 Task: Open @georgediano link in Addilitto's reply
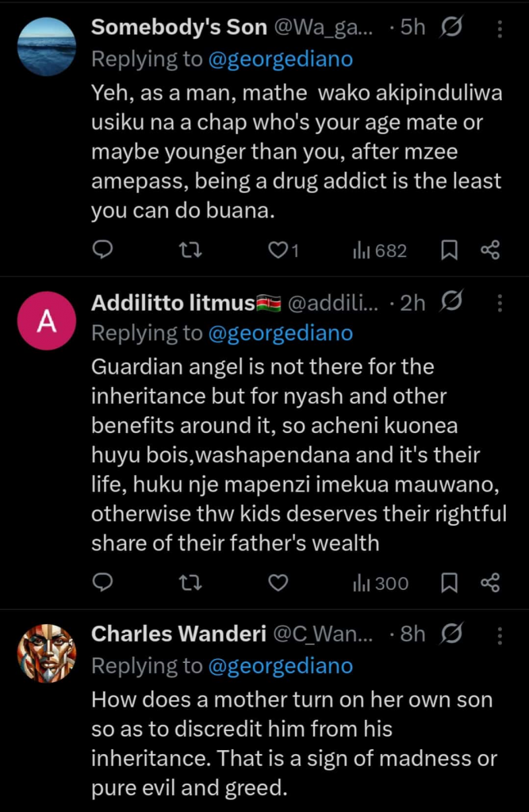[280, 334]
